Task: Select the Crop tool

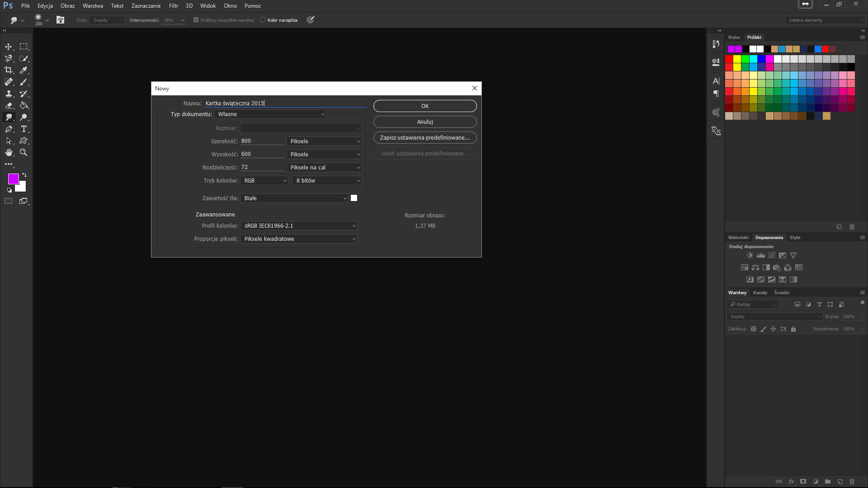Action: [x=9, y=70]
